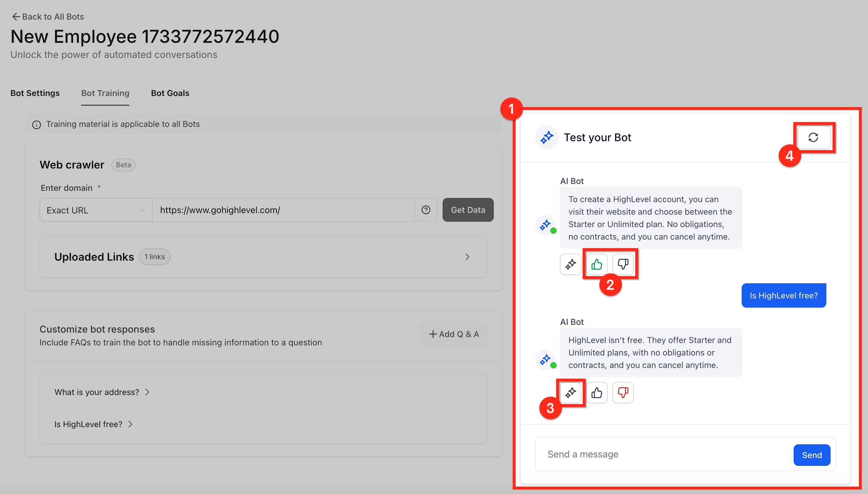Click info icon in training material notice
868x494 pixels.
pyautogui.click(x=36, y=125)
